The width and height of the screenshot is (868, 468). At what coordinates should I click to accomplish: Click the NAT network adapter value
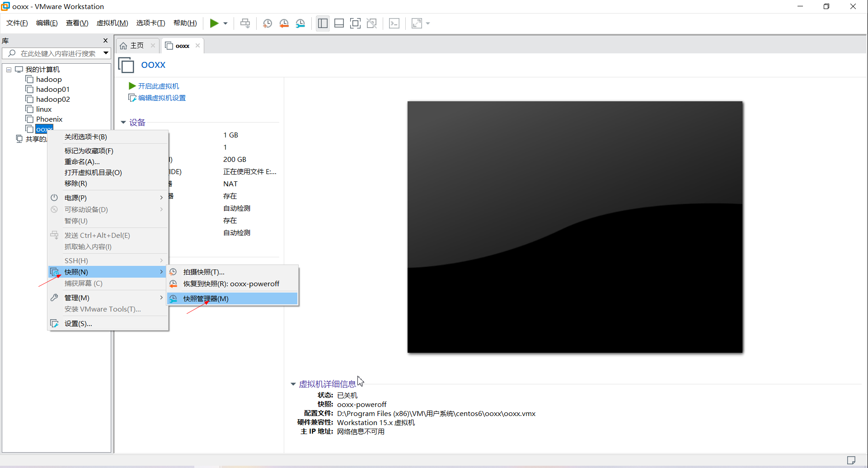tap(230, 184)
